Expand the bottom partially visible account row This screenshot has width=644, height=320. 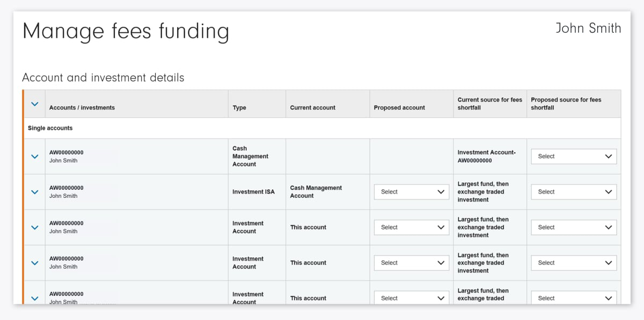pyautogui.click(x=34, y=298)
